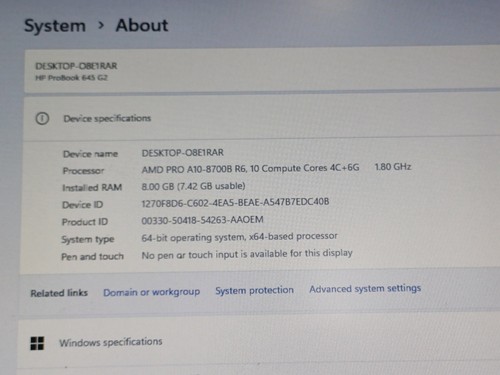This screenshot has height=375, width=500.
Task: Collapse the Device specifications section header
Action: (x=262, y=118)
